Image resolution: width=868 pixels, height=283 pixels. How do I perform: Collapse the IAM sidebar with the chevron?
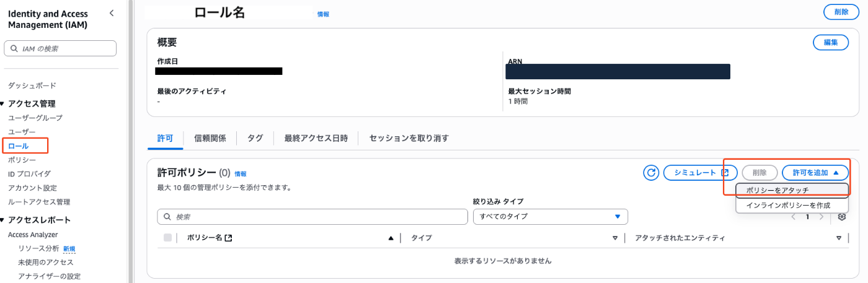[x=112, y=13]
